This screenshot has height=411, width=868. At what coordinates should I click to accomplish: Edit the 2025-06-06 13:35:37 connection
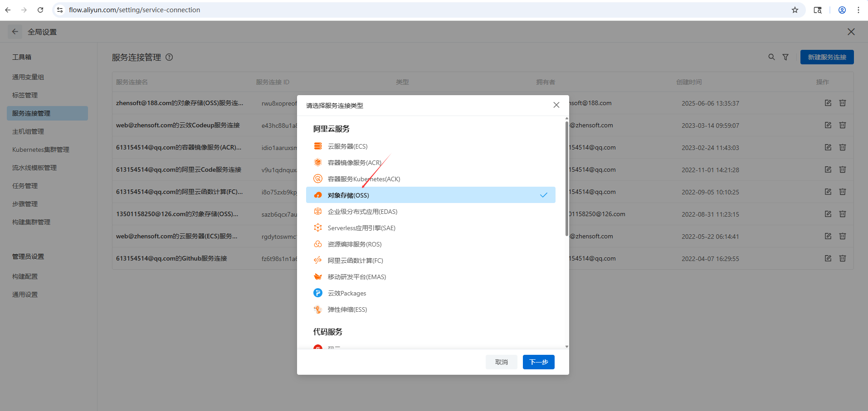tap(828, 103)
